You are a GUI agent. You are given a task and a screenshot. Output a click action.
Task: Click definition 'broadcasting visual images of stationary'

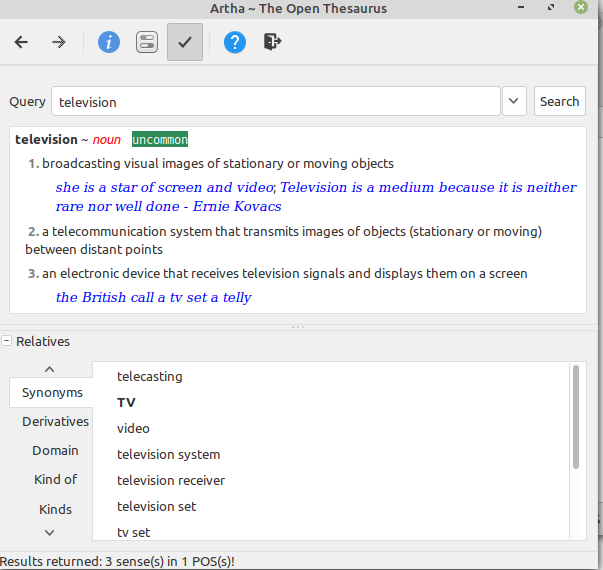click(x=218, y=163)
